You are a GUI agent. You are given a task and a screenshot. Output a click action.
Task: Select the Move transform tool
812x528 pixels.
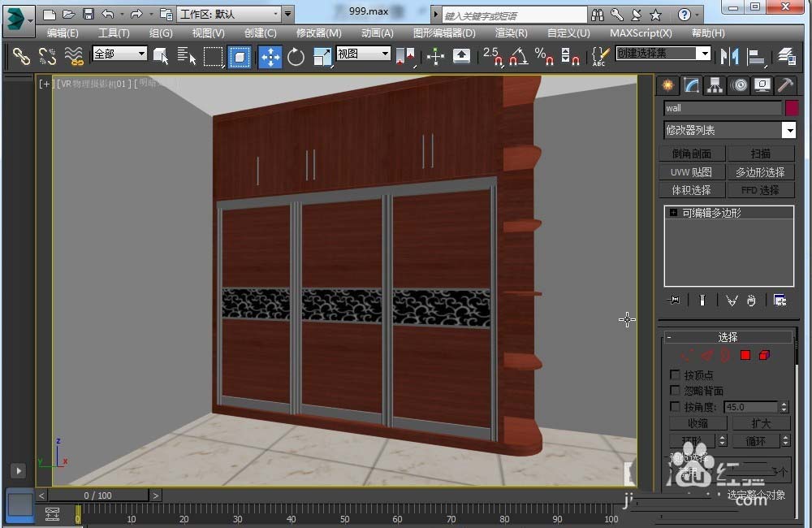coord(270,56)
